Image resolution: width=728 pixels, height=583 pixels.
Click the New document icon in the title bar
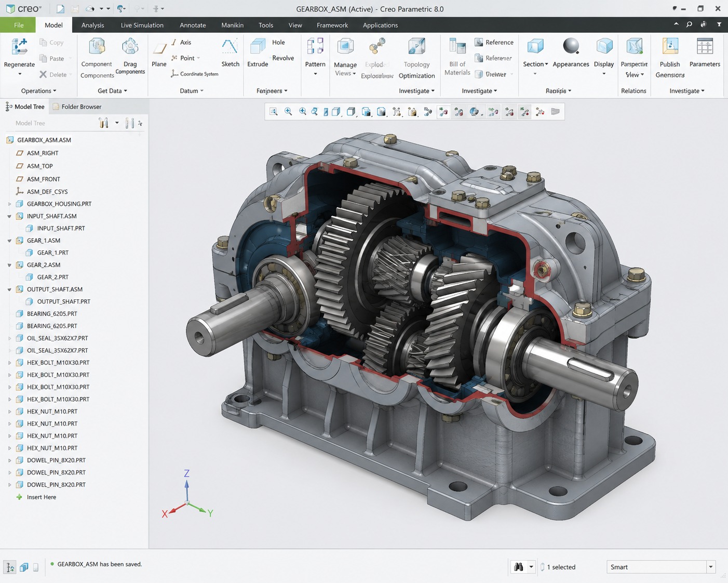[60, 9]
